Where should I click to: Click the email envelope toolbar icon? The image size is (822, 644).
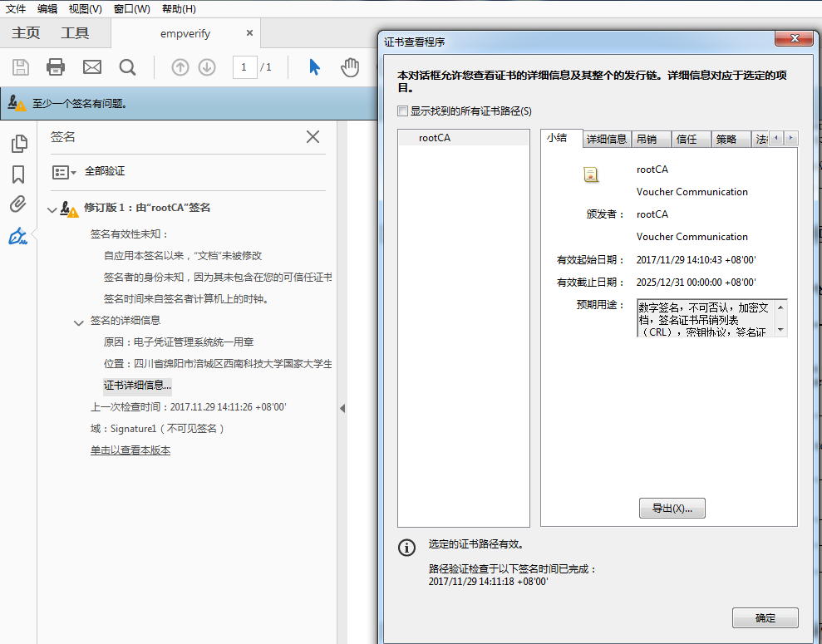pyautogui.click(x=91, y=67)
